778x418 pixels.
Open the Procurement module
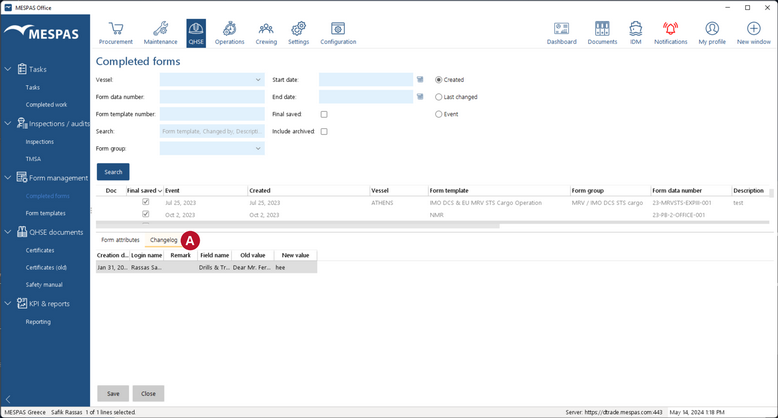click(116, 33)
